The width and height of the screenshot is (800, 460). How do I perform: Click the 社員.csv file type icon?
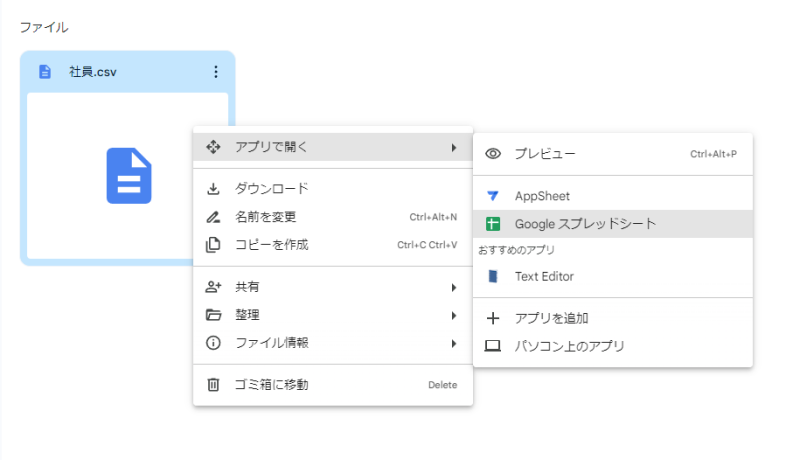(45, 72)
